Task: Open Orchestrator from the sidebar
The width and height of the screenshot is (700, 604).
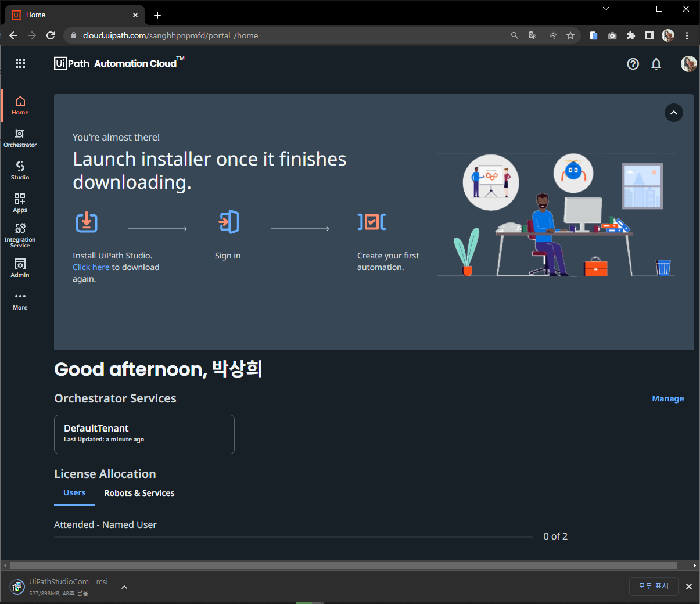Action: tap(20, 138)
